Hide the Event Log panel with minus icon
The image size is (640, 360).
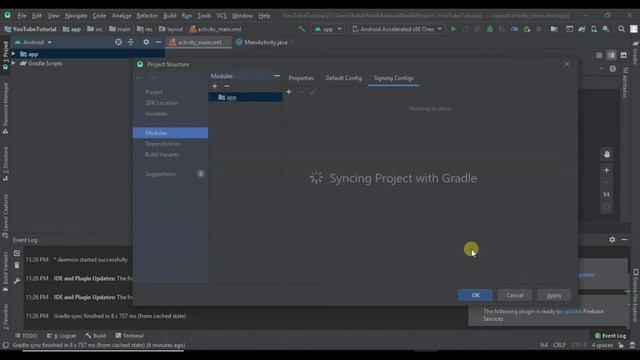(x=624, y=240)
